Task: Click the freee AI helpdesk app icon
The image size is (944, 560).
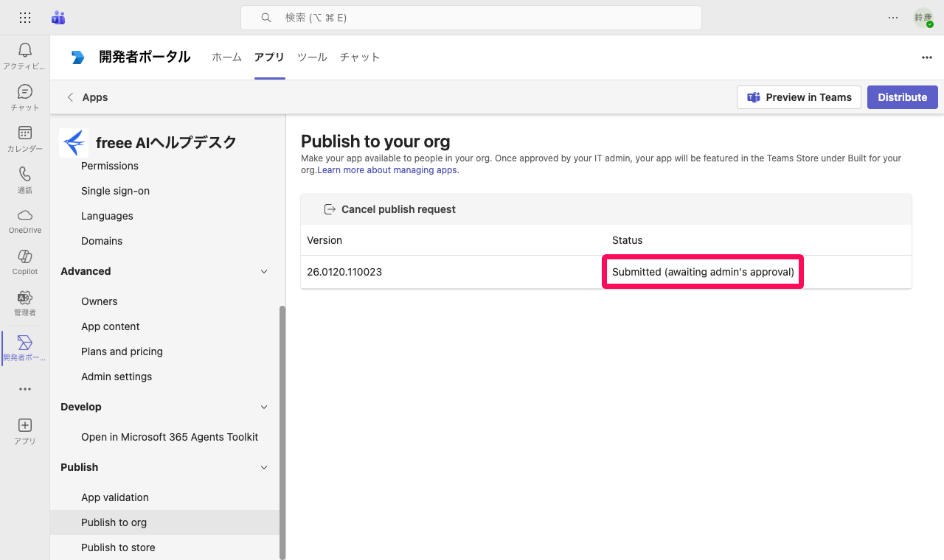Action: 74,142
